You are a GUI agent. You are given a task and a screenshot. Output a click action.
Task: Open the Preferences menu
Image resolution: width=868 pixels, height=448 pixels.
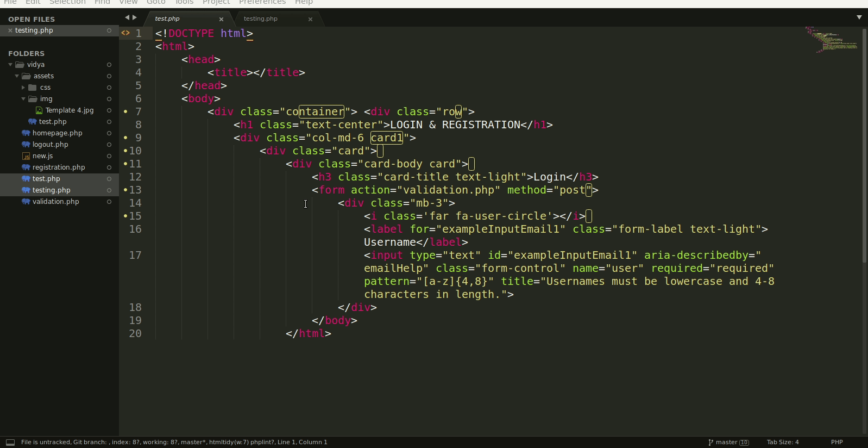(262, 2)
